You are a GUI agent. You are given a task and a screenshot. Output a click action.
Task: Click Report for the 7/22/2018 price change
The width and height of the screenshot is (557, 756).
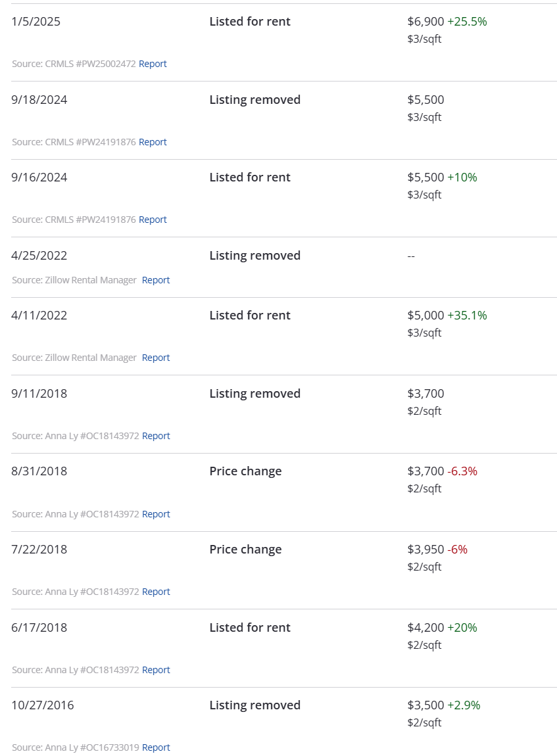coord(156,592)
